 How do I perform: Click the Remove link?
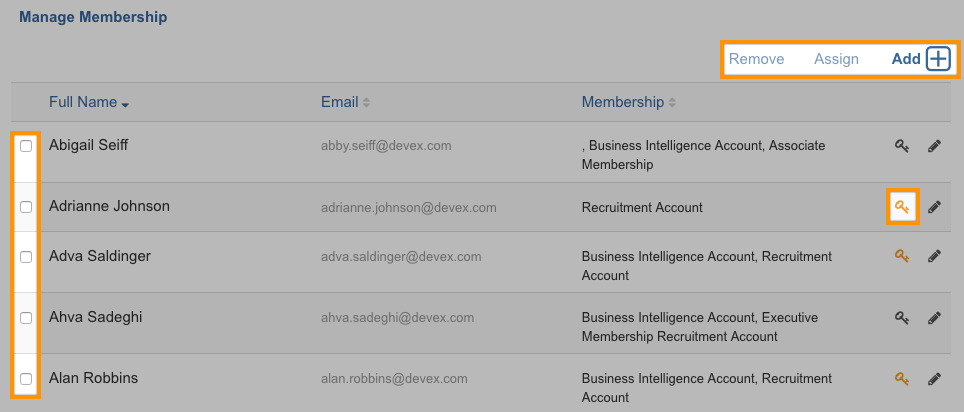[x=756, y=59]
